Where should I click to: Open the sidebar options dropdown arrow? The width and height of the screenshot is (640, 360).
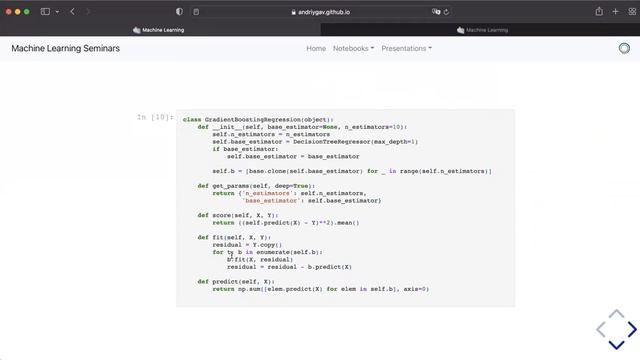[x=57, y=12]
